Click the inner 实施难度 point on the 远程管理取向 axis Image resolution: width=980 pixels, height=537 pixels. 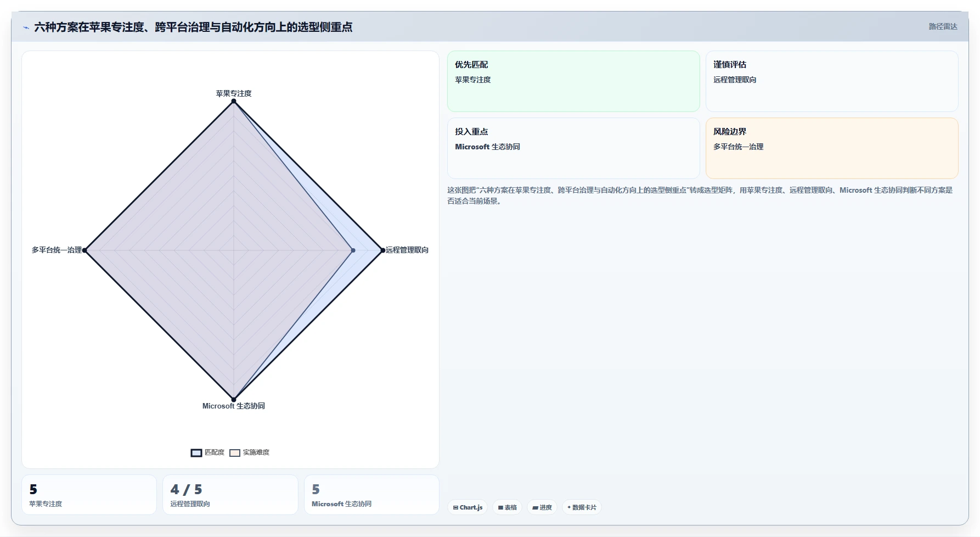tap(353, 250)
